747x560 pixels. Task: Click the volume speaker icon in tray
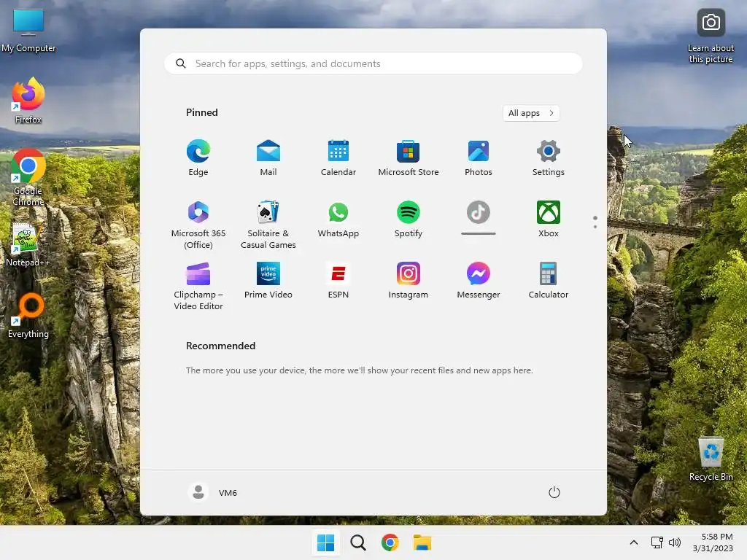[x=675, y=542]
